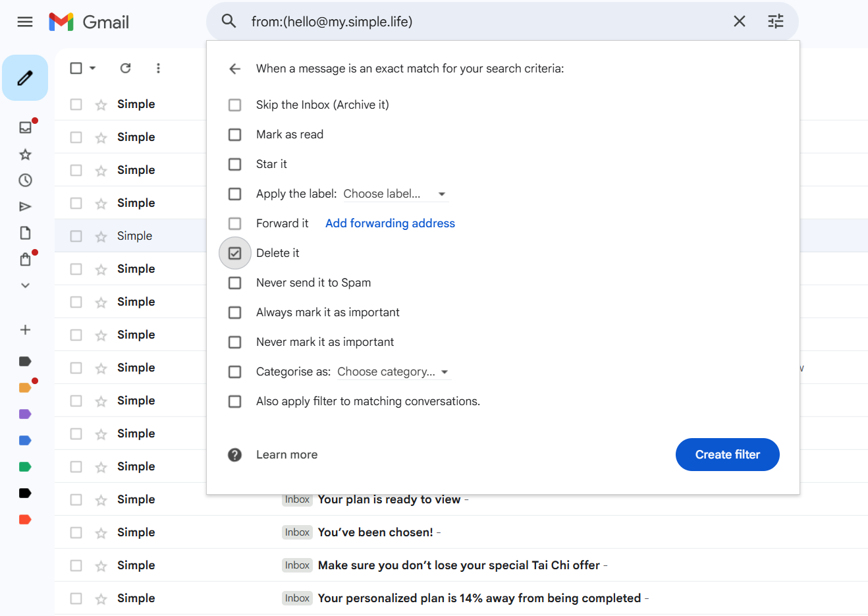Image resolution: width=868 pixels, height=616 pixels.
Task: Open the green label in sidebar
Action: (25, 466)
